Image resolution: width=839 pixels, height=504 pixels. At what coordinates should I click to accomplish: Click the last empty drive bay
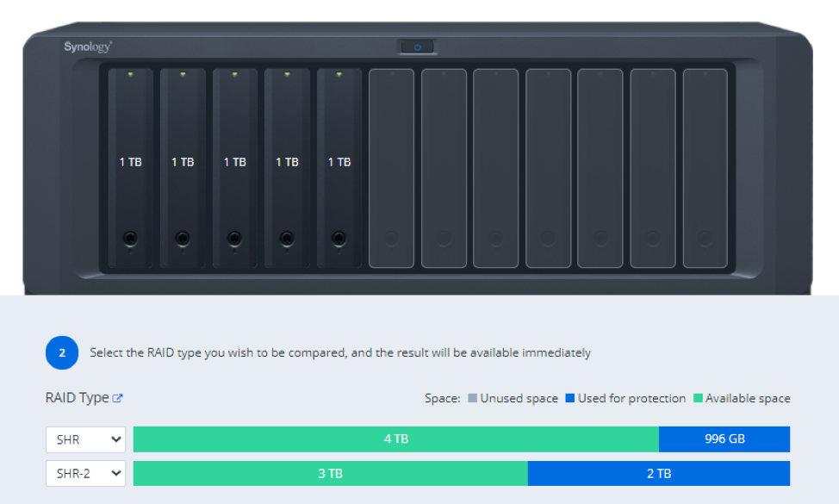point(705,168)
